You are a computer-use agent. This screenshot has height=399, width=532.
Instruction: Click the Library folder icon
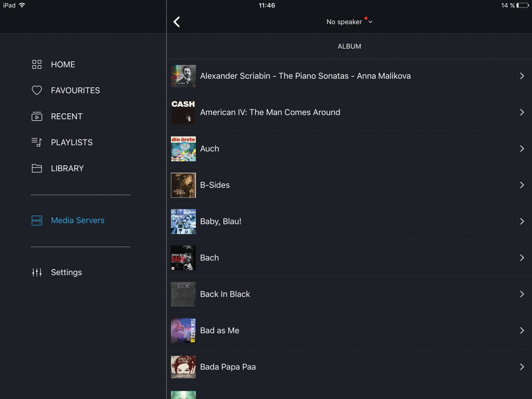pos(37,168)
